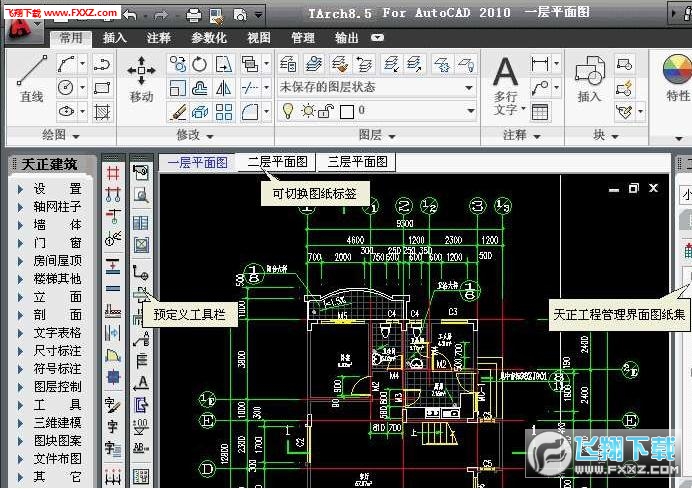Screen dimensions: 692x489
Task: Expand the Block (块) panel arrow
Action: coord(615,136)
